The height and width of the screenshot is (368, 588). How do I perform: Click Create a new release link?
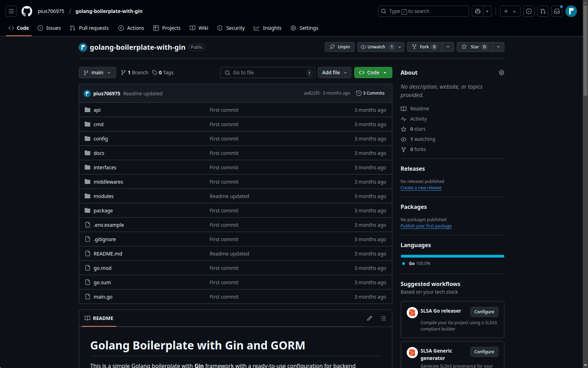point(421,188)
